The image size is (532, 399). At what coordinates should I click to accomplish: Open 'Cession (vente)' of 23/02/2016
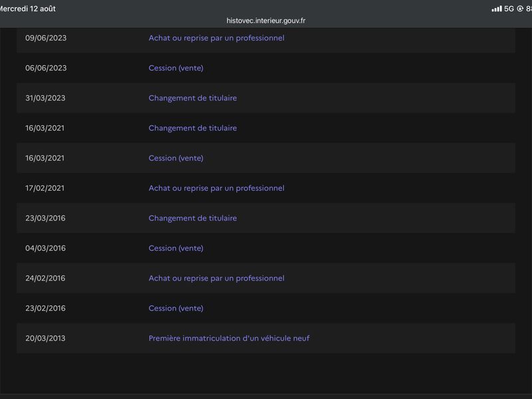tap(176, 308)
